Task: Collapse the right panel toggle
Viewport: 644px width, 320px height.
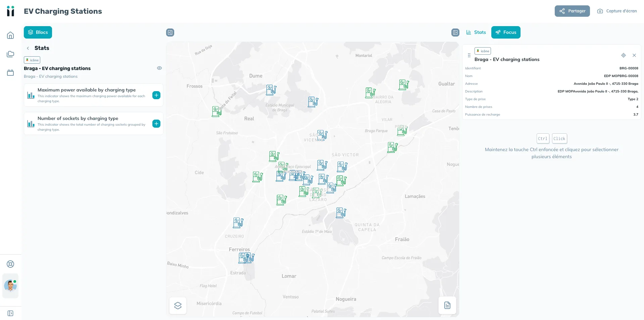Action: coord(455,33)
